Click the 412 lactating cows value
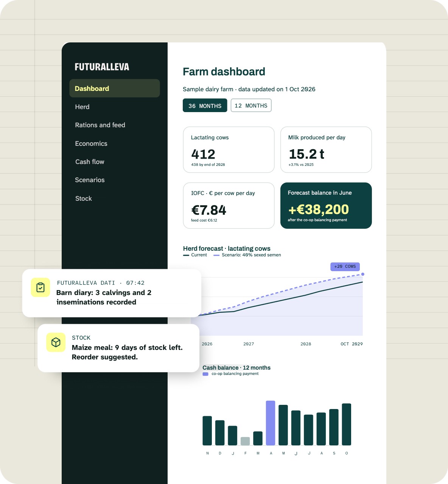448x484 pixels. point(203,154)
